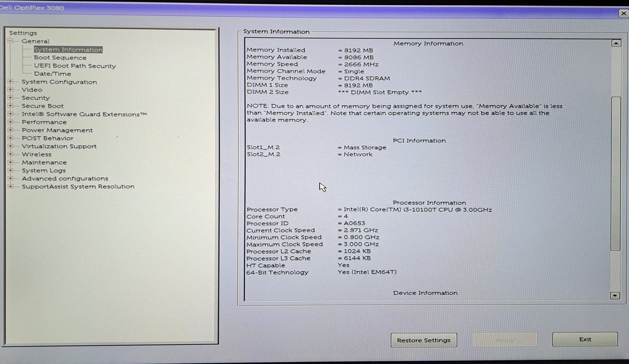Select SupportAssist System Resolution label
The width and height of the screenshot is (629, 364).
click(78, 186)
